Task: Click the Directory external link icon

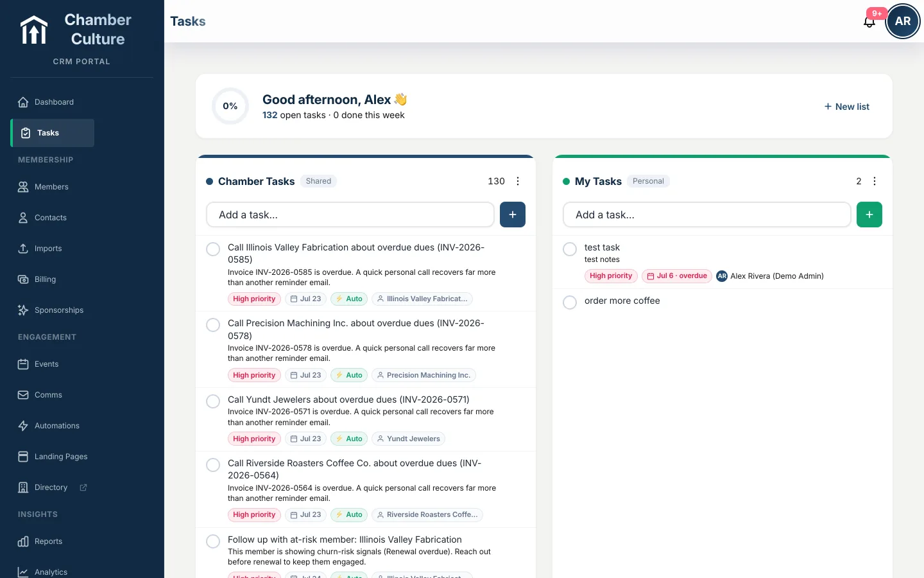Action: [83, 487]
